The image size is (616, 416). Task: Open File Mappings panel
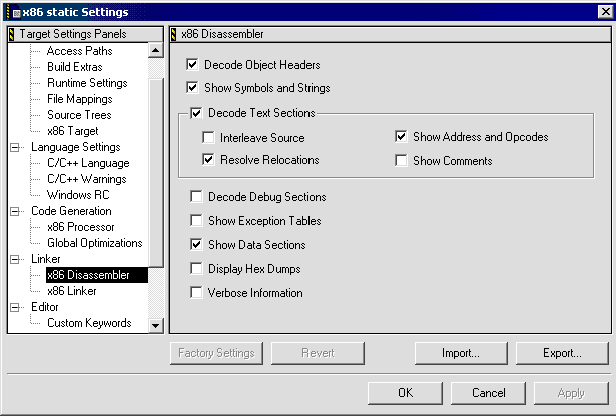pos(80,99)
